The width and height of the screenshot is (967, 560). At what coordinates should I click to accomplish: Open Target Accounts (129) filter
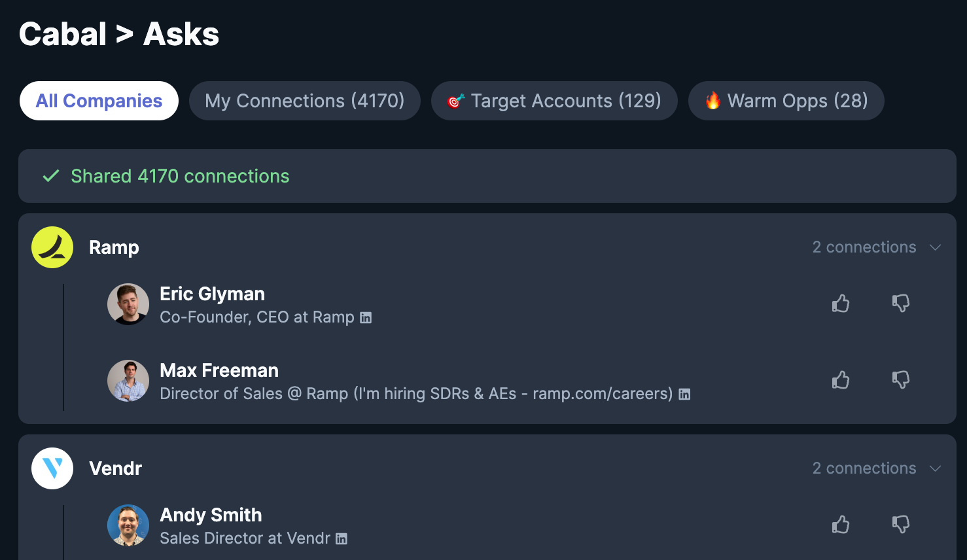[x=554, y=101]
